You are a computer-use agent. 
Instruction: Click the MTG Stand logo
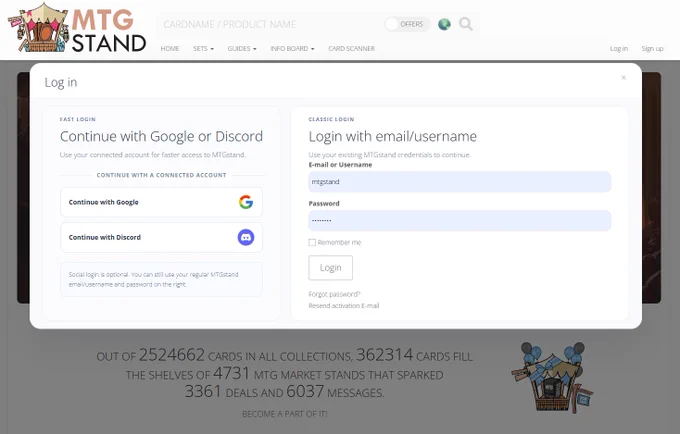tap(77, 28)
